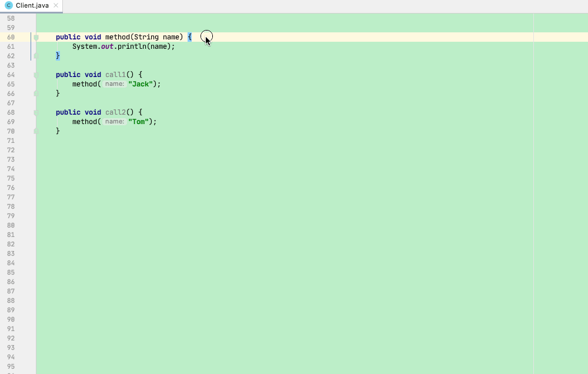Screen dimensions: 588x374
Task: Click the "Tom" string literal
Action: (x=138, y=122)
